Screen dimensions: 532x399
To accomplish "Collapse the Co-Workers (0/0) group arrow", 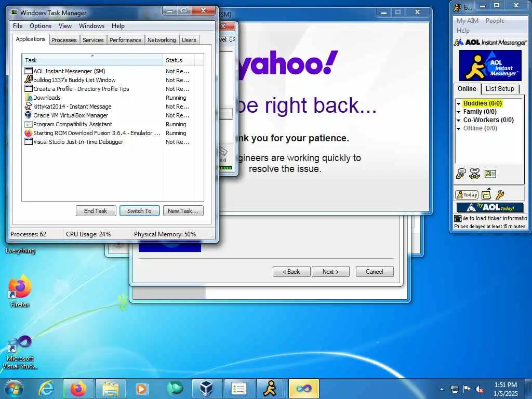I will [458, 120].
